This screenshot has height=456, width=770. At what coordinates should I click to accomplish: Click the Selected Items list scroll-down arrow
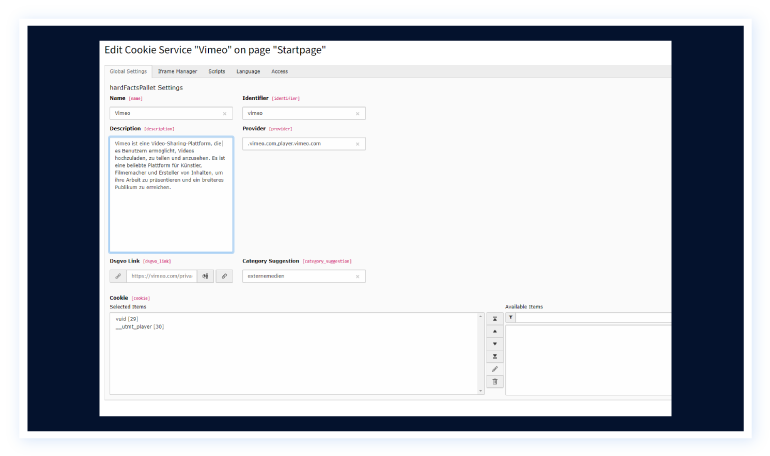(x=481, y=391)
